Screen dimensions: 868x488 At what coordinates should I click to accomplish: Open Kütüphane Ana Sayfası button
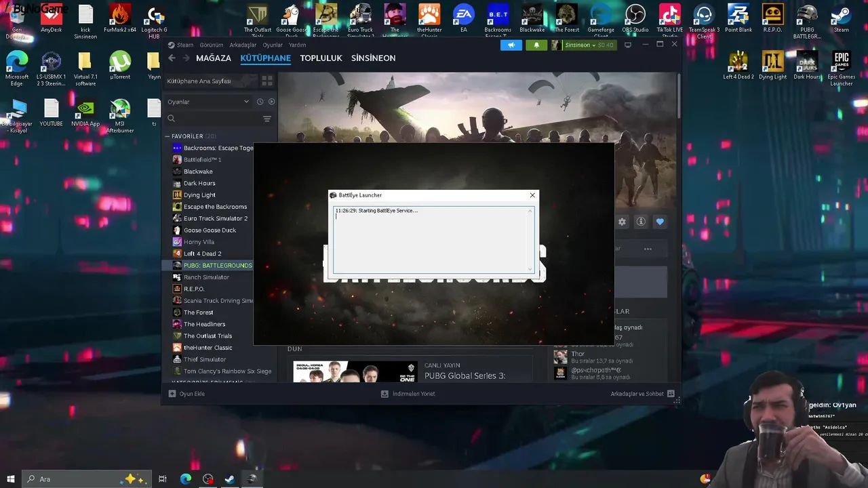pyautogui.click(x=210, y=81)
